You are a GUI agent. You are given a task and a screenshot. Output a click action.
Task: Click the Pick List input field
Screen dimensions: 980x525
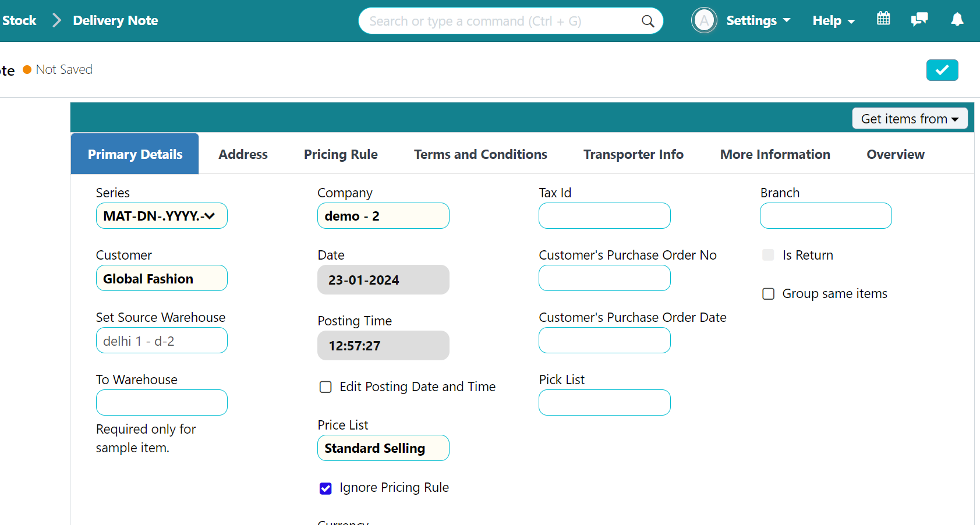pyautogui.click(x=604, y=403)
